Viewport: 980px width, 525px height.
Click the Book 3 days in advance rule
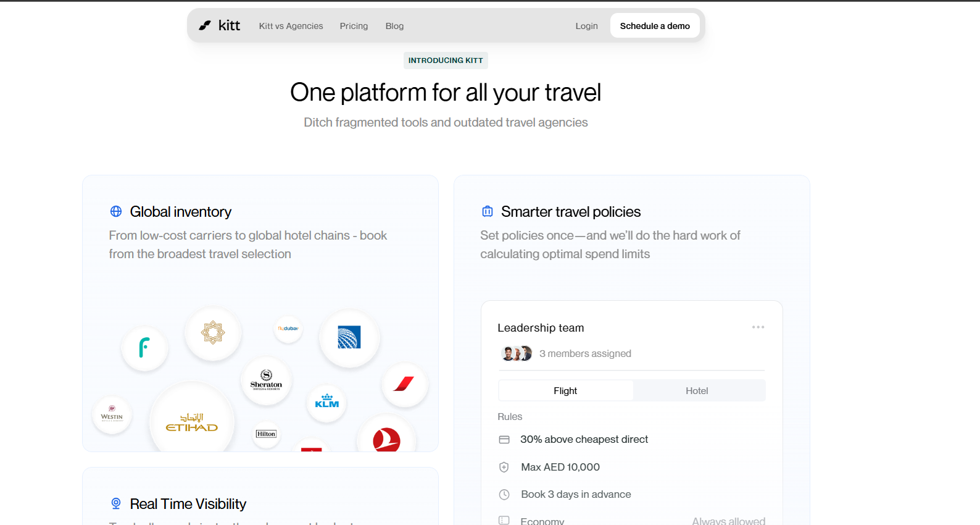tap(576, 494)
